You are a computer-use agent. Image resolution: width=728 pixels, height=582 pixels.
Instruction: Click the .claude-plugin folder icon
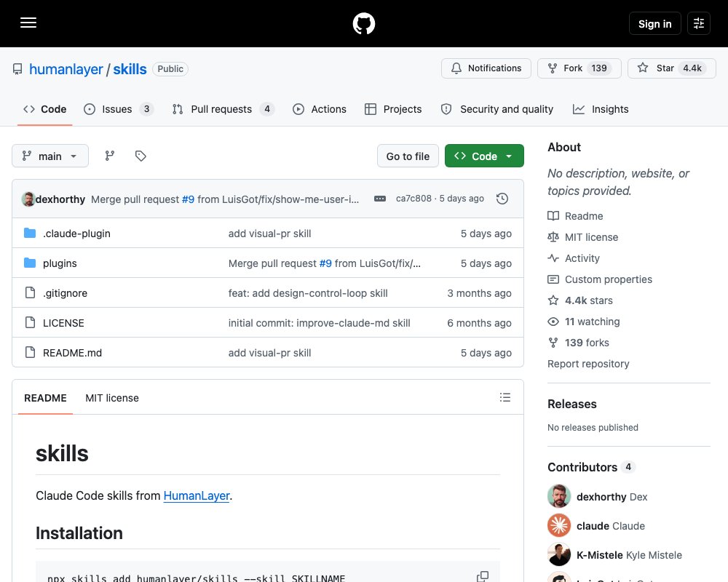tap(30, 233)
